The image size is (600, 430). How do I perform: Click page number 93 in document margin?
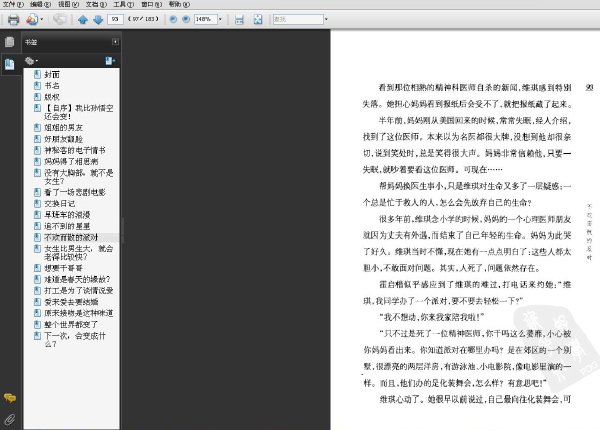(590, 88)
